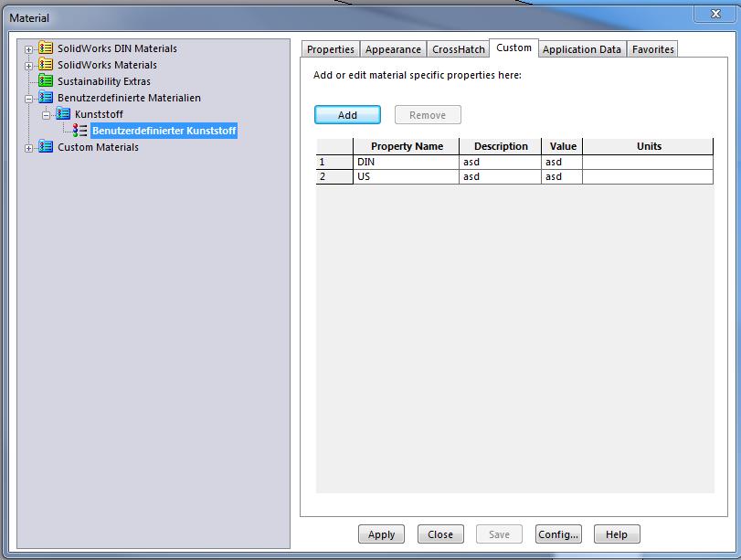Screen dimensions: 741x560
Task: Click the Units cell of the DIN row
Action: [648, 162]
